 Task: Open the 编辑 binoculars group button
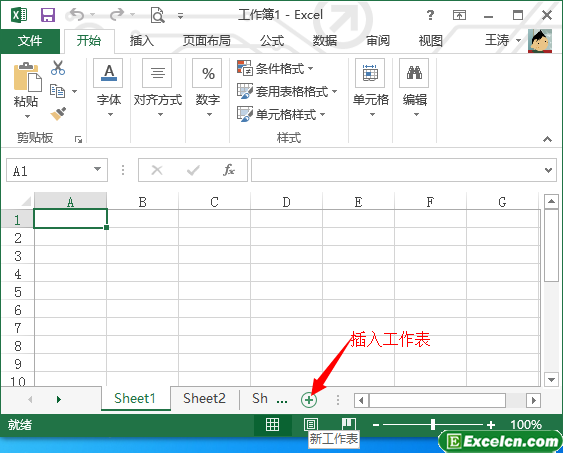pos(414,88)
